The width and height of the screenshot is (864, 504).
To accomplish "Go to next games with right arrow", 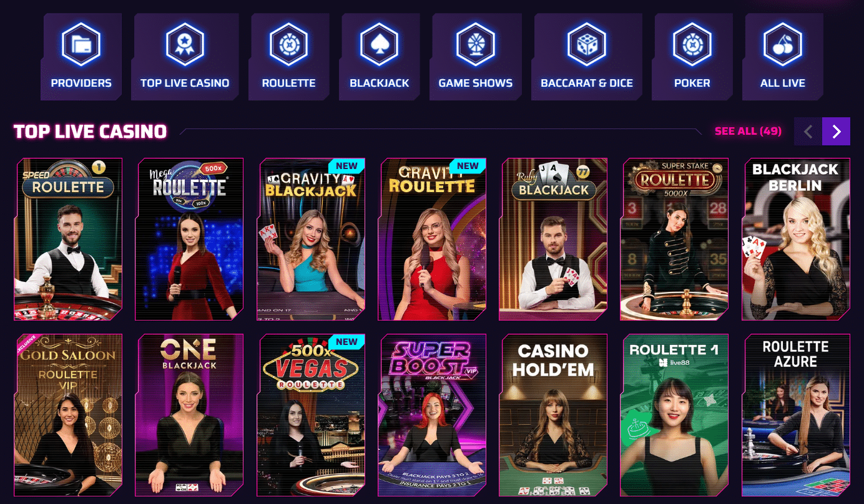I will (837, 131).
